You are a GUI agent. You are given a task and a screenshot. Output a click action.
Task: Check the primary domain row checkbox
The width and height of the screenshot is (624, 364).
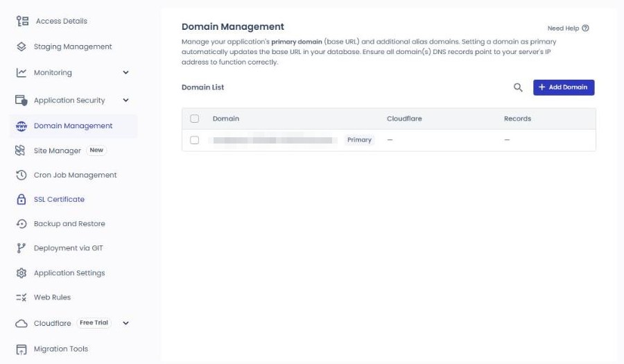tap(195, 140)
